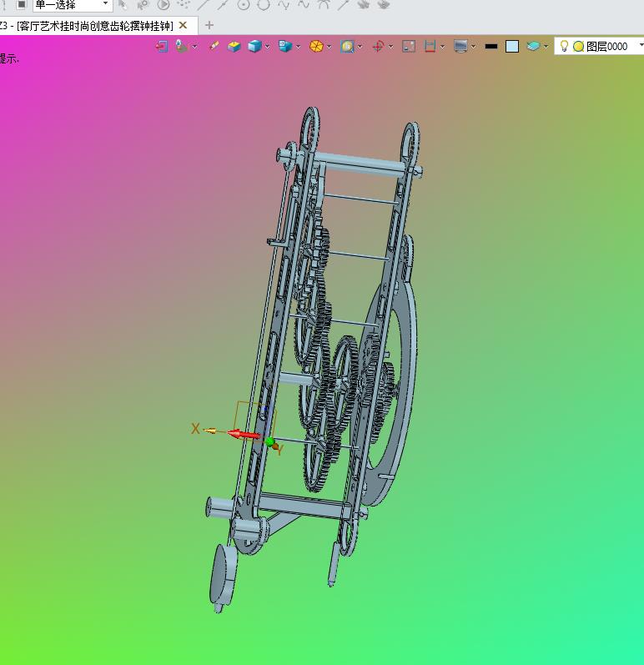Viewport: 644px width, 665px height.
Task: Click the yellow-topped box display icon
Action: [x=234, y=46]
